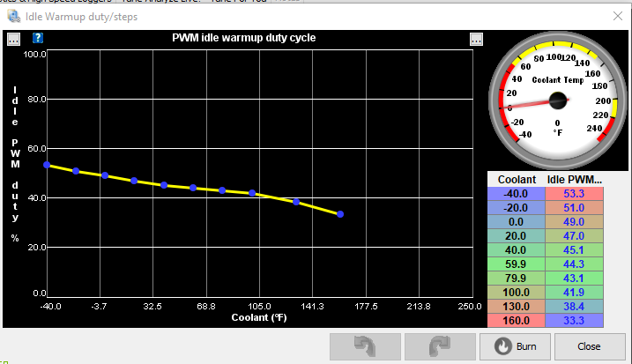
Task: Click the Close button
Action: pyautogui.click(x=590, y=346)
